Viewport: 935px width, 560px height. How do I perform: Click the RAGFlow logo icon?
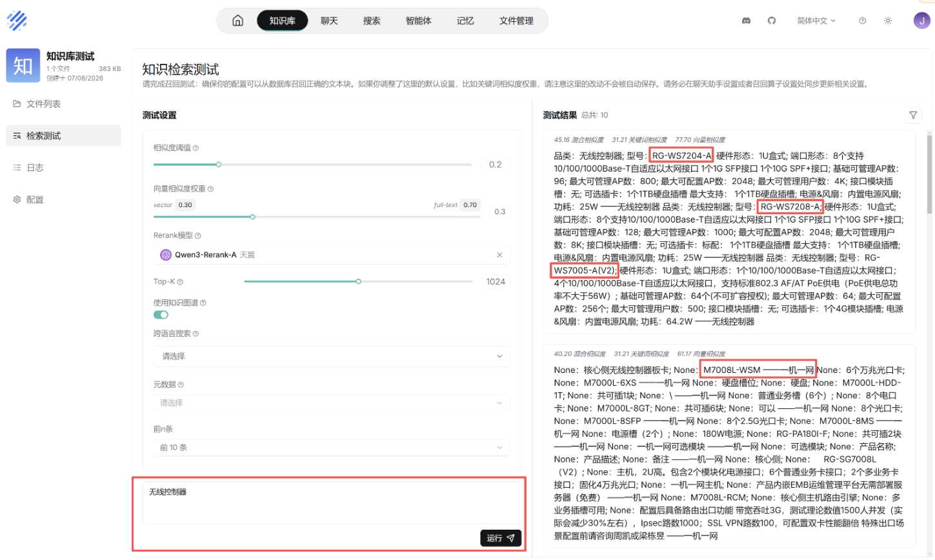tap(17, 21)
